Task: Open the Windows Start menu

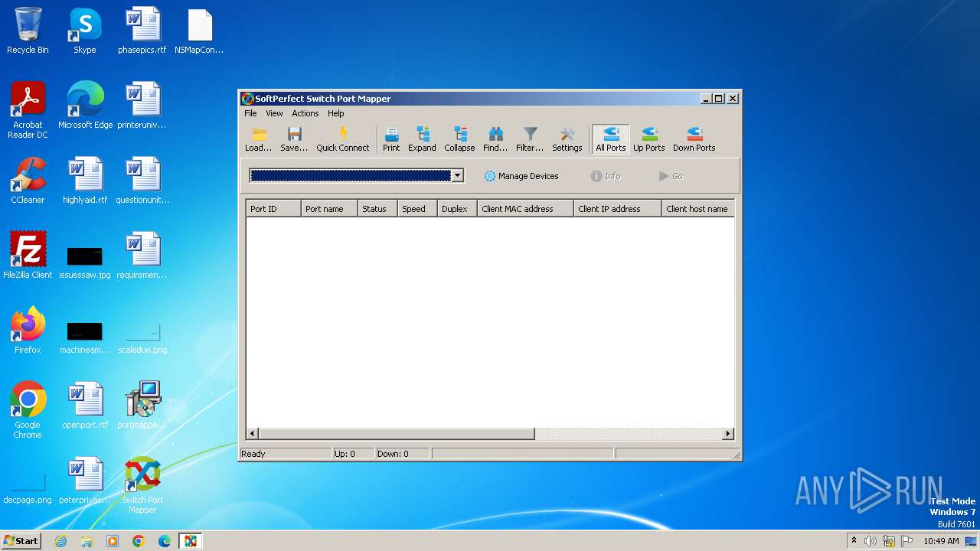Action: point(21,541)
